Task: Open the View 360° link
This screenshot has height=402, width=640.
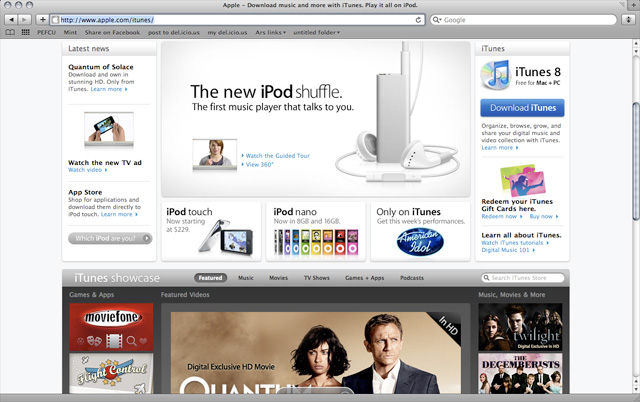Action: [260, 164]
